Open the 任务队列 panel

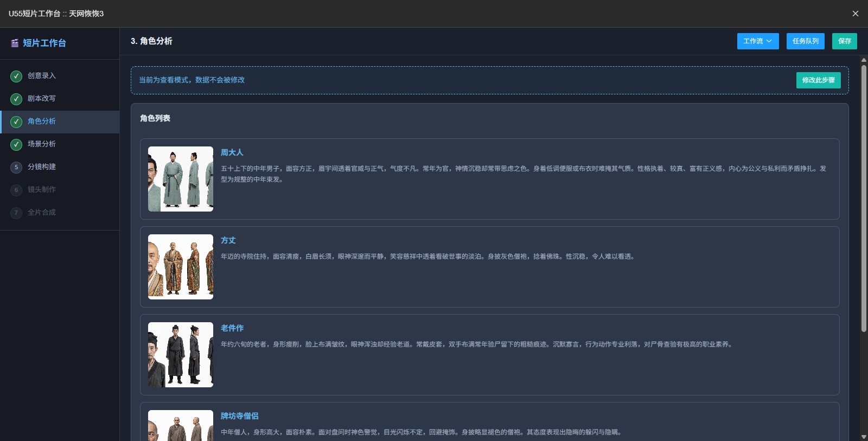[x=806, y=41]
